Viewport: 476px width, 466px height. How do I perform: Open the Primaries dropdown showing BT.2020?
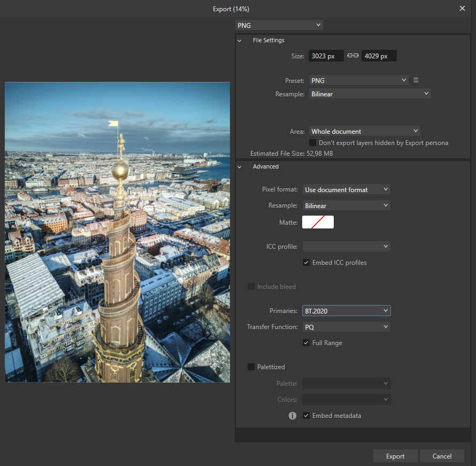(x=346, y=310)
